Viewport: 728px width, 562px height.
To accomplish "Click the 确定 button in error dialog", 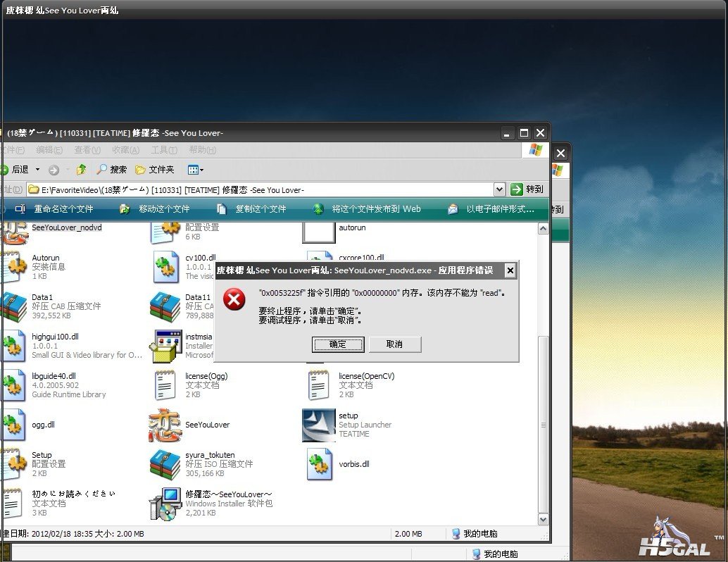I will click(x=338, y=344).
